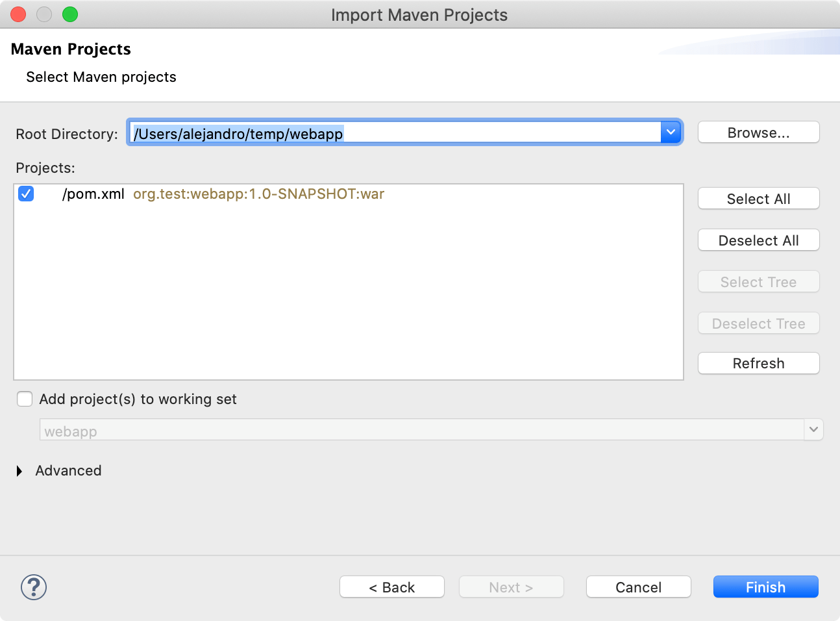The width and height of the screenshot is (840, 621).
Task: Expand the Advanced section
Action: [x=19, y=470]
